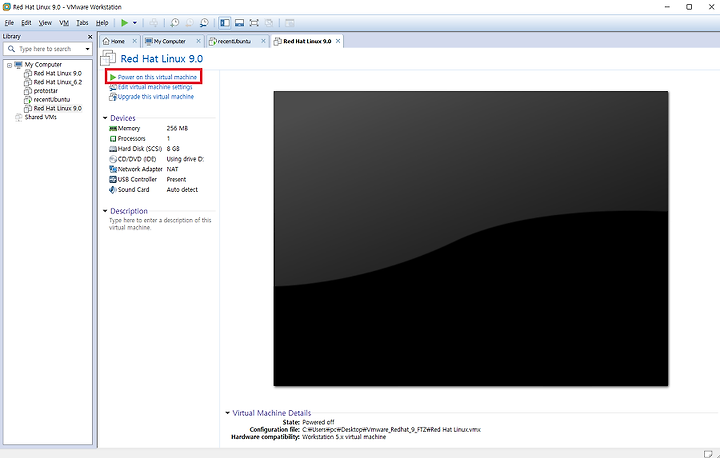Collapse the My Computer tree node

9,65
